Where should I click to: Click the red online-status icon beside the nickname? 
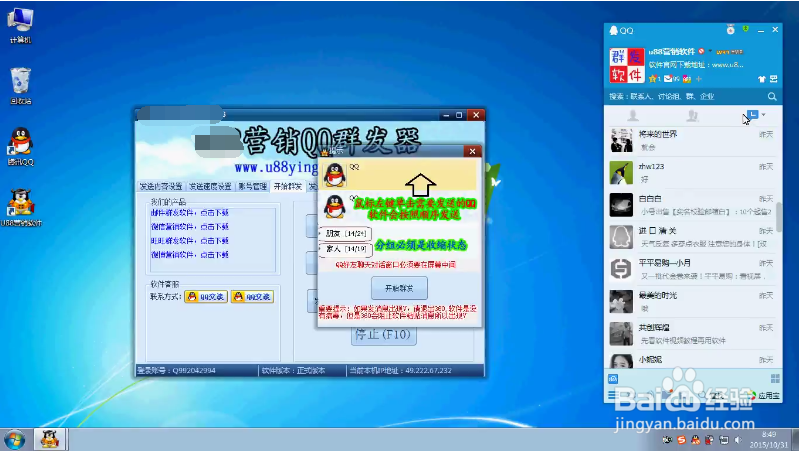702,52
